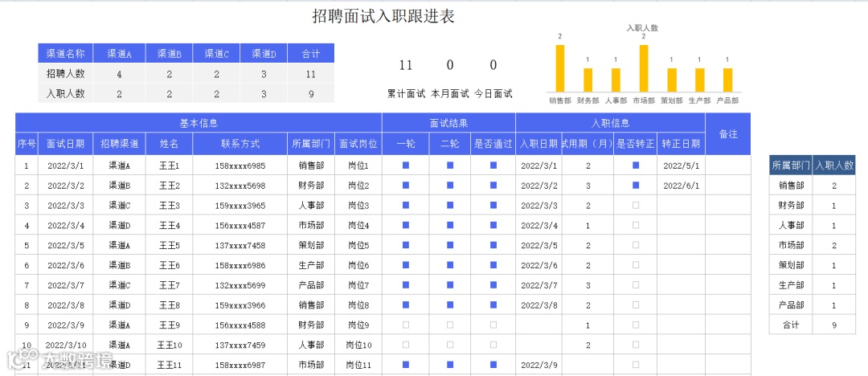Select the name cell 王王4
The width and height of the screenshot is (868, 376).
[170, 226]
